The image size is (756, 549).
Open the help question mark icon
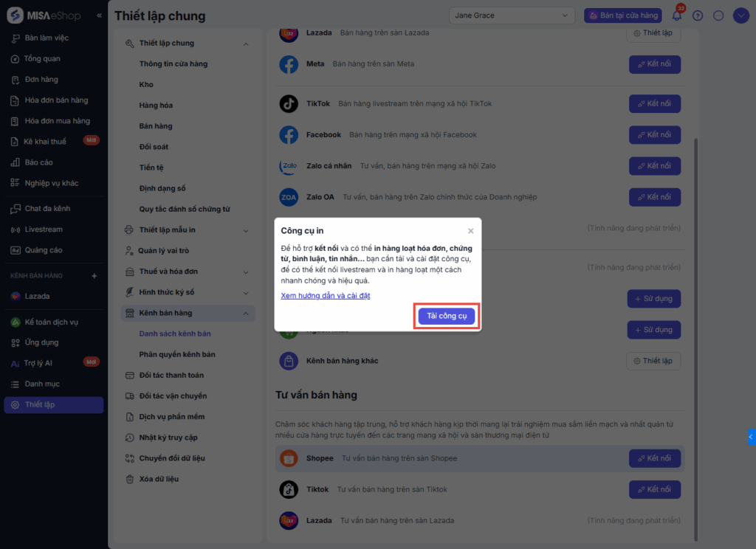698,15
